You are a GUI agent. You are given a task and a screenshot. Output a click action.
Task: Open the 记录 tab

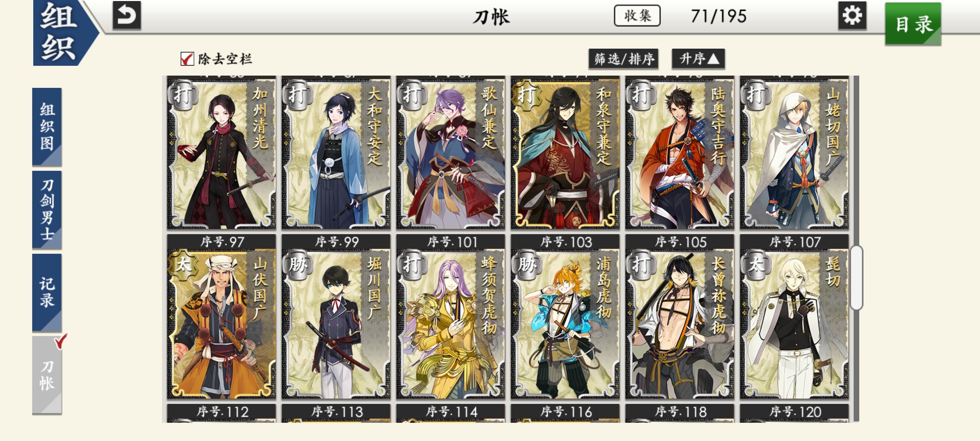point(47,293)
